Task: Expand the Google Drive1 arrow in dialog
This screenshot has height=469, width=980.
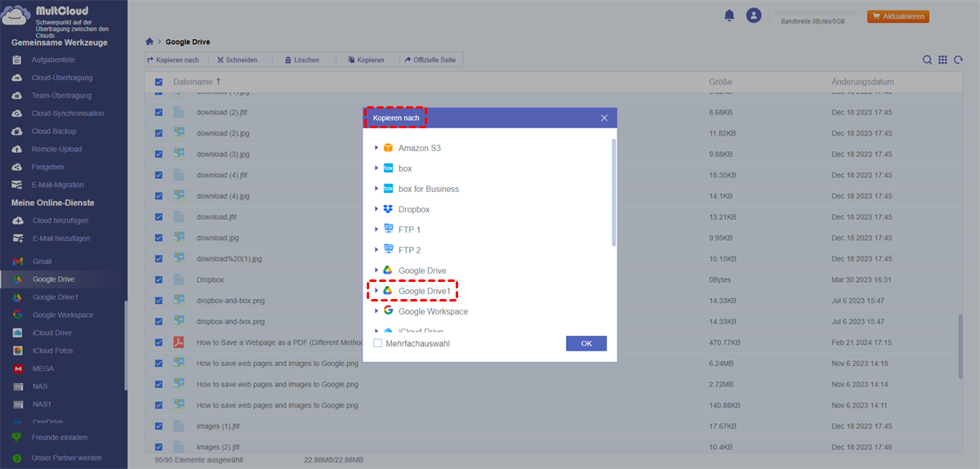Action: 376,291
